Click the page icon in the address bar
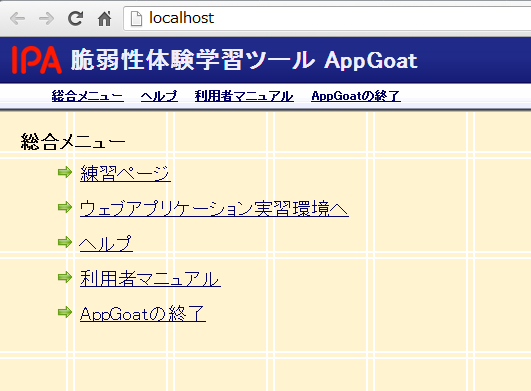 136,18
